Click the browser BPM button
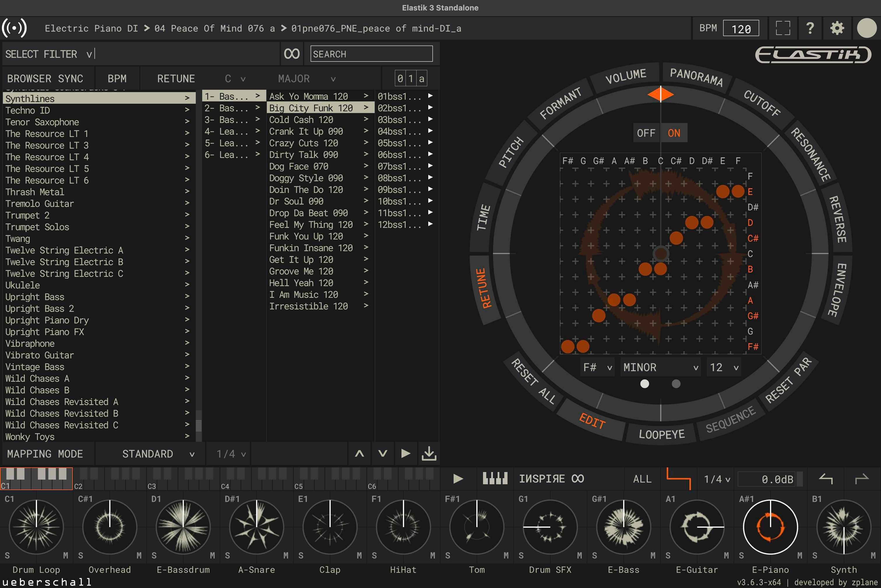This screenshot has height=588, width=881. pos(117,78)
